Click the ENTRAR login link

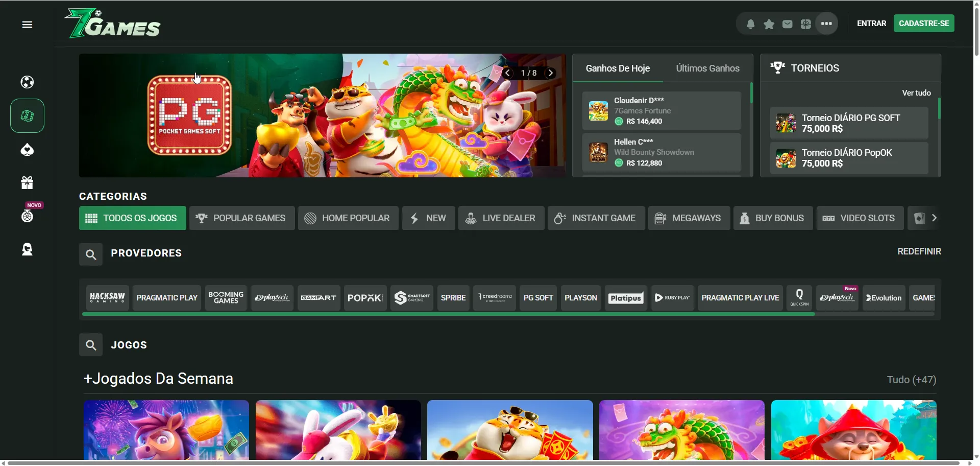(x=871, y=24)
